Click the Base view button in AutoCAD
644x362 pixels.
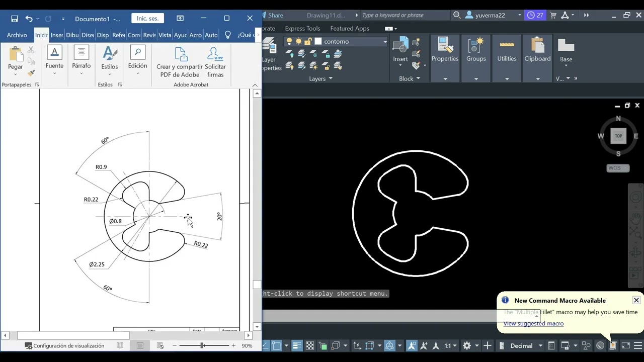(566, 50)
